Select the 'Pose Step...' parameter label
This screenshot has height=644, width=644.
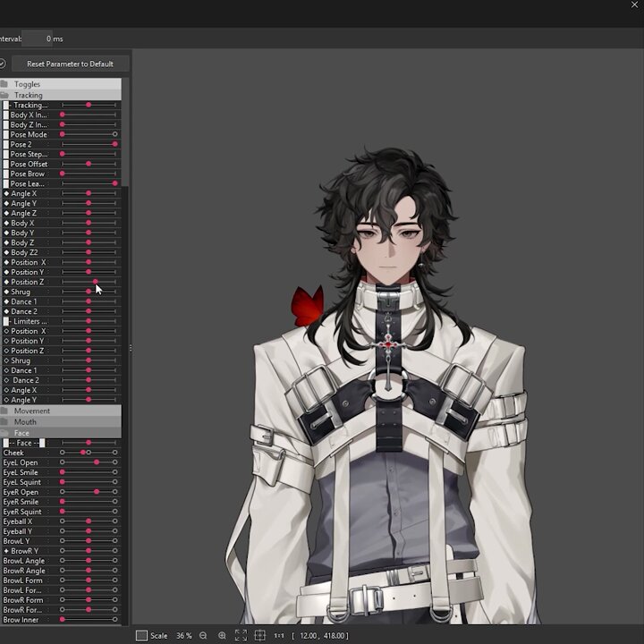[x=29, y=155]
